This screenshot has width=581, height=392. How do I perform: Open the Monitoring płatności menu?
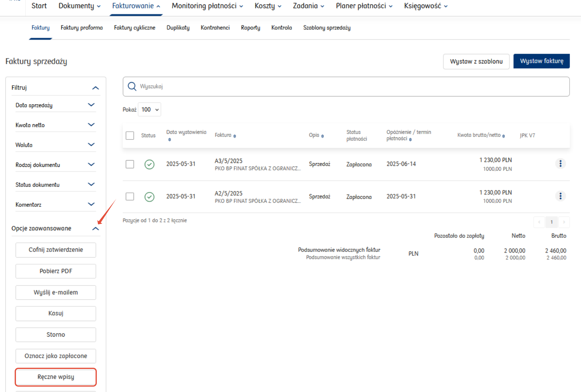click(x=207, y=6)
